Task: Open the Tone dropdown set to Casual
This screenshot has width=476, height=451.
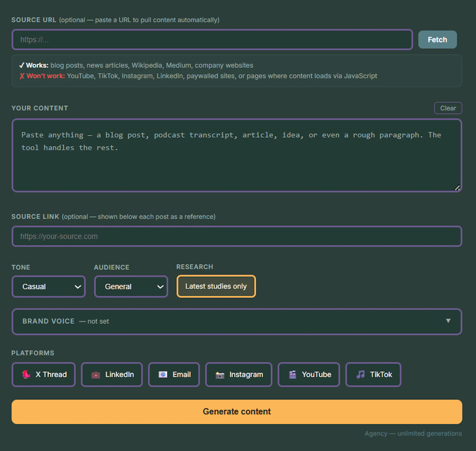Action: tap(48, 286)
